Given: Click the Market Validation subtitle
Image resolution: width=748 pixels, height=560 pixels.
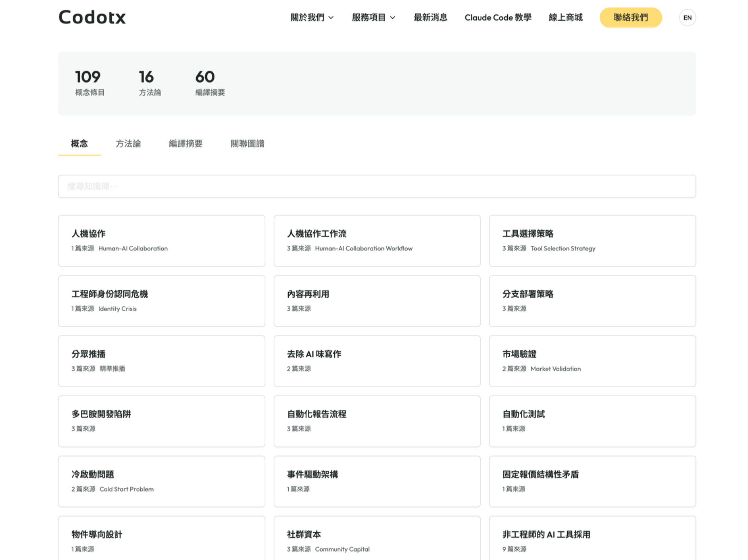Looking at the screenshot, I should tap(556, 369).
